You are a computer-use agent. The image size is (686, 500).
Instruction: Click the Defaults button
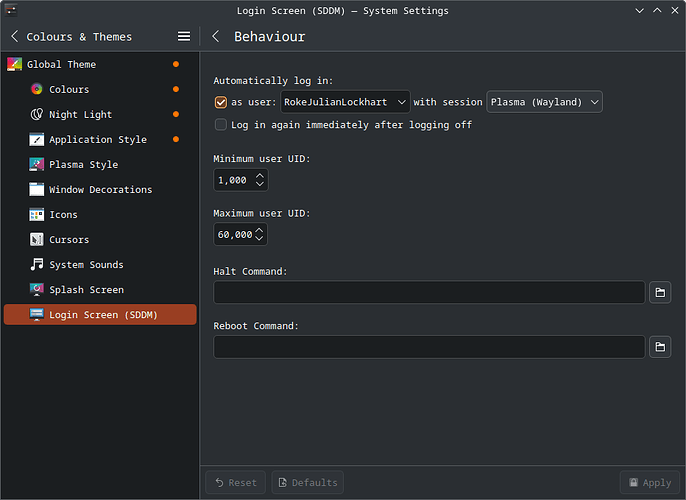click(x=308, y=483)
